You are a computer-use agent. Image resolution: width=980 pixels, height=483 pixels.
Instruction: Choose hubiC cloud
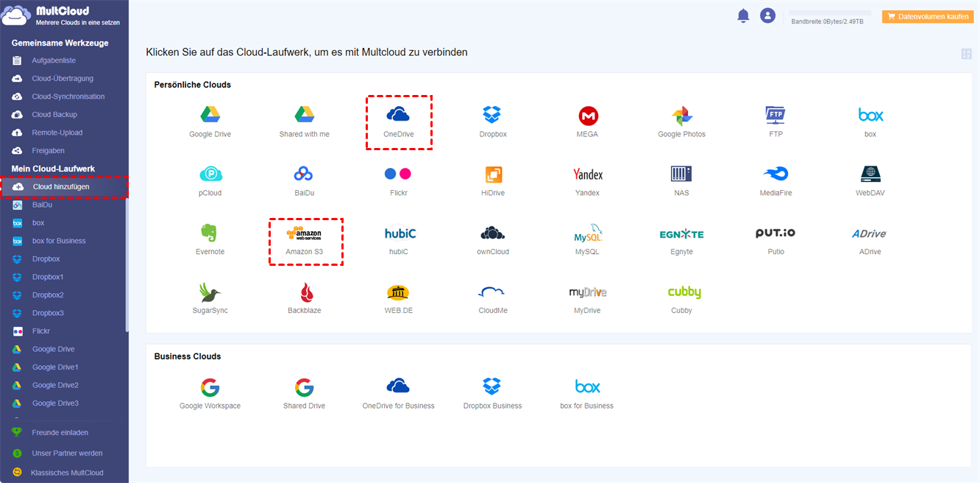point(400,233)
